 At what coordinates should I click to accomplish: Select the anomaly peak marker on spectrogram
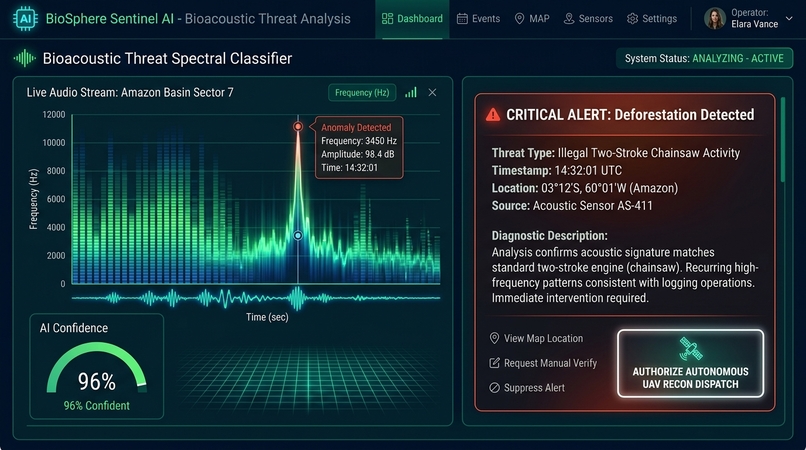point(298,127)
